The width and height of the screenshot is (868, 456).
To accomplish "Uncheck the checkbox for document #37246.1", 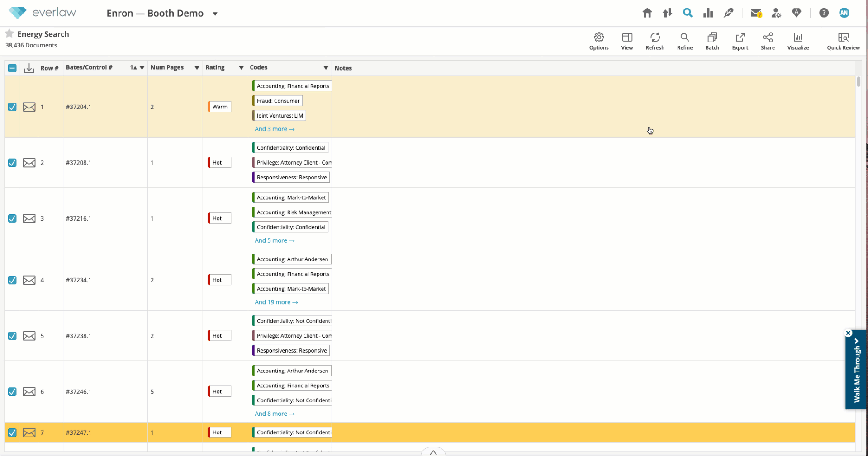I will click(12, 392).
